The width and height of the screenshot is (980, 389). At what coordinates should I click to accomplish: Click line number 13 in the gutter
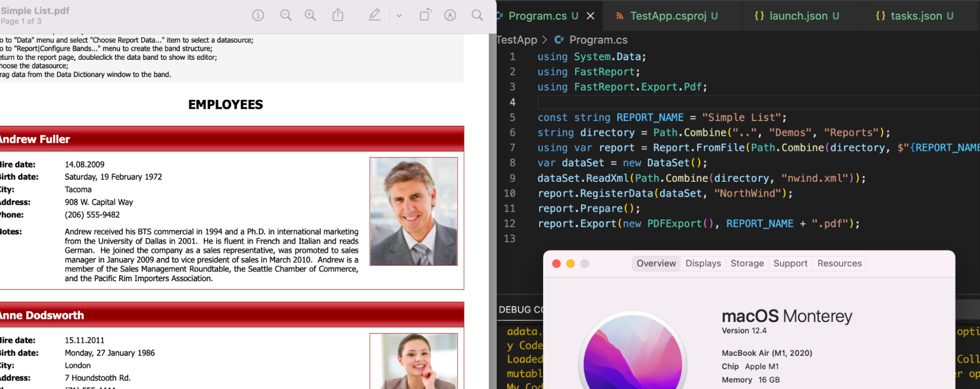[509, 239]
